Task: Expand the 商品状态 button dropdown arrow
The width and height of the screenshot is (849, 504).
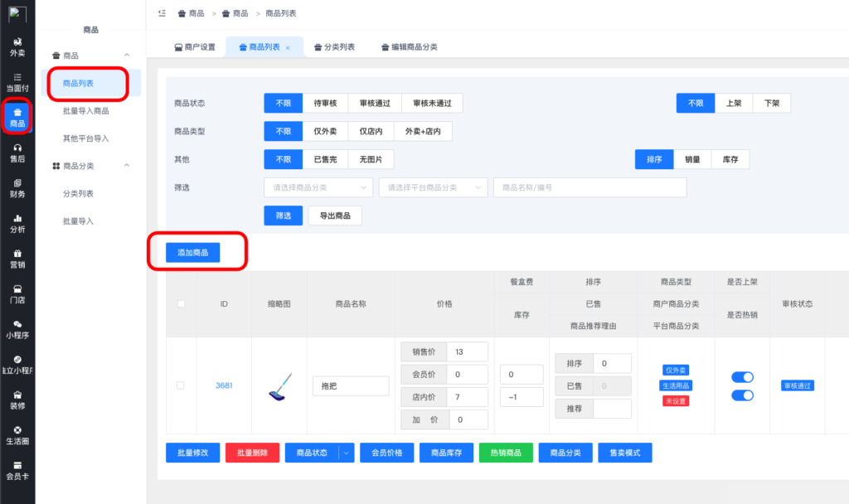Action: click(x=347, y=453)
